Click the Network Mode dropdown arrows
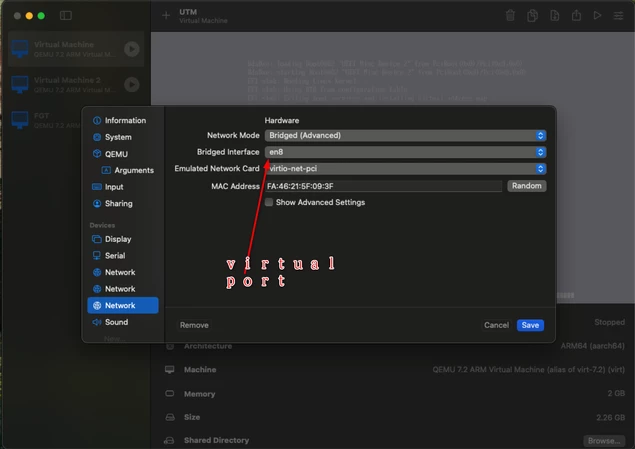The height and width of the screenshot is (449, 635). pyautogui.click(x=540, y=135)
